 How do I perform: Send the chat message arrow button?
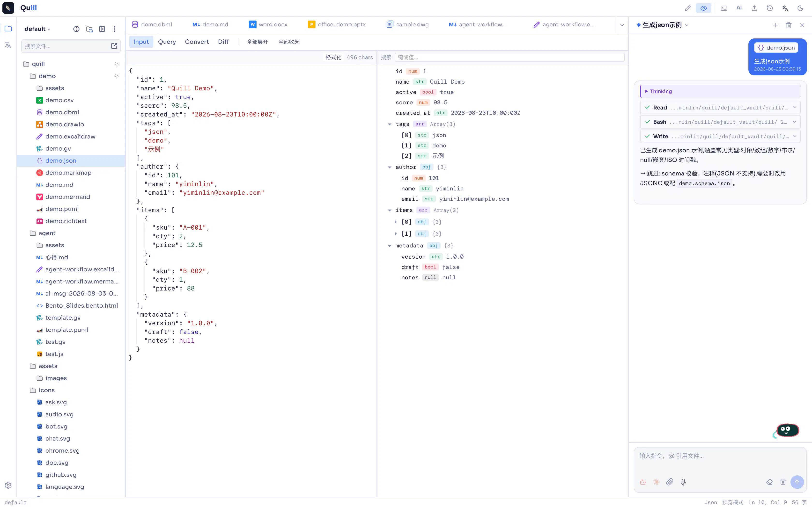point(797,482)
